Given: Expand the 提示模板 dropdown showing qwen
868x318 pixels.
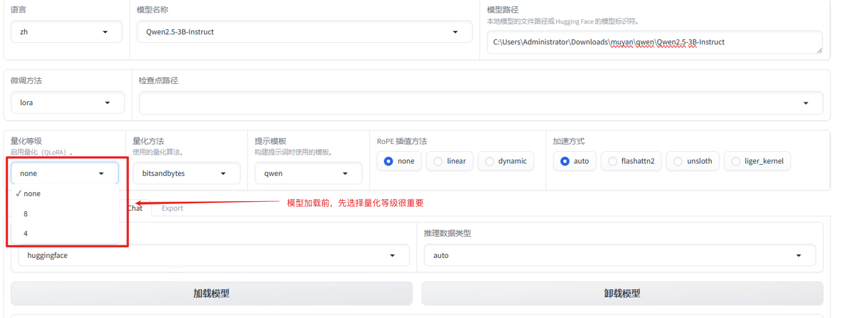Looking at the screenshot, I should pos(308,174).
